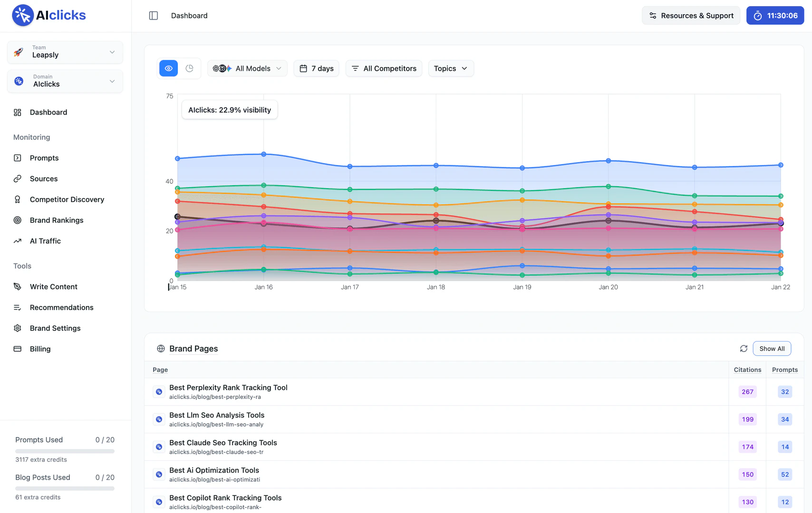Toggle the chart visibility eye icon
The height and width of the screenshot is (513, 812).
click(x=168, y=68)
